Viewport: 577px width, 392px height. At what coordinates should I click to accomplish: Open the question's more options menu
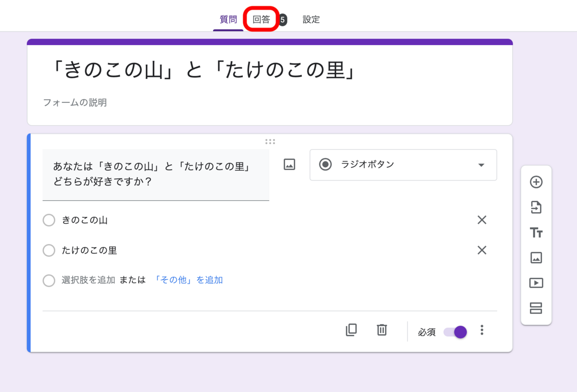tap(482, 331)
